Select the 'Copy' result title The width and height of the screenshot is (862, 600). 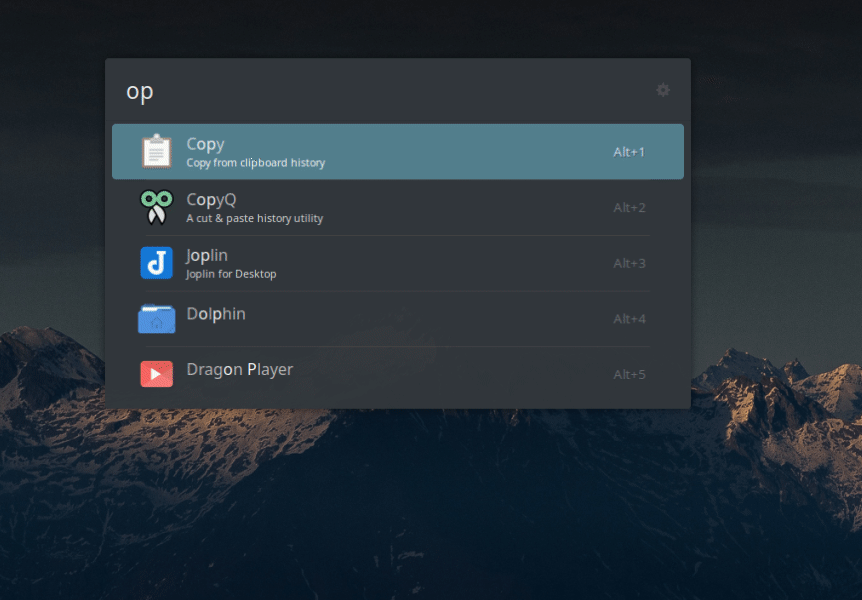coord(206,144)
